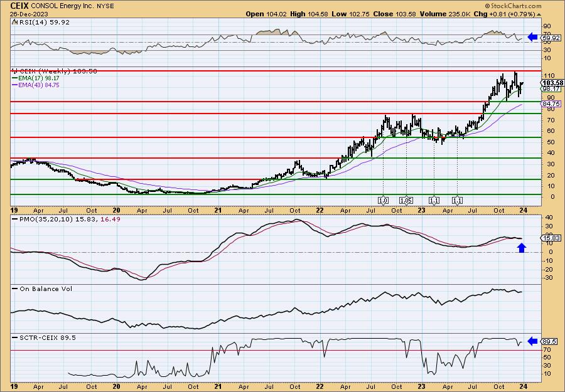Click the bold CEIX ticker in the header

point(19,6)
